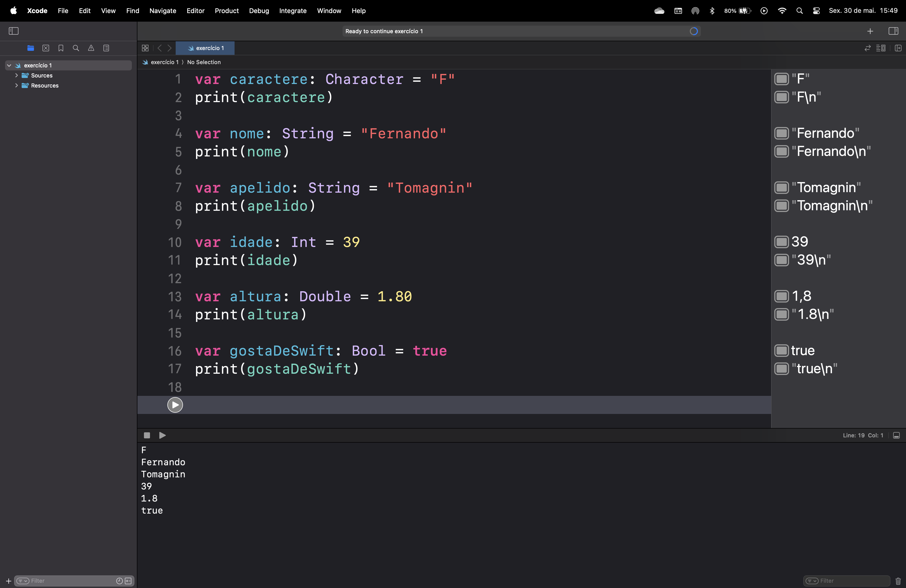906x588 pixels.
Task: Go back with the left chevron
Action: pyautogui.click(x=160, y=48)
